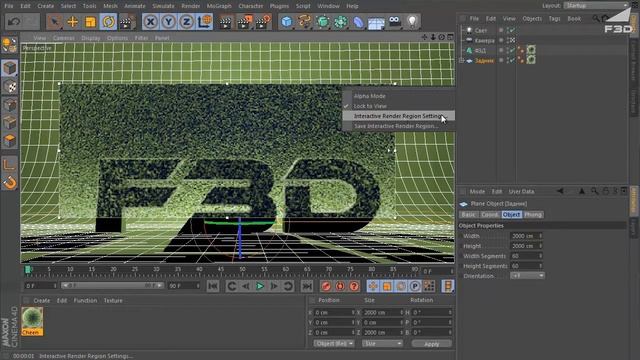This screenshot has height=360, width=640.
Task: Click the Undo arrow icon
Action: pyautogui.click(x=14, y=22)
